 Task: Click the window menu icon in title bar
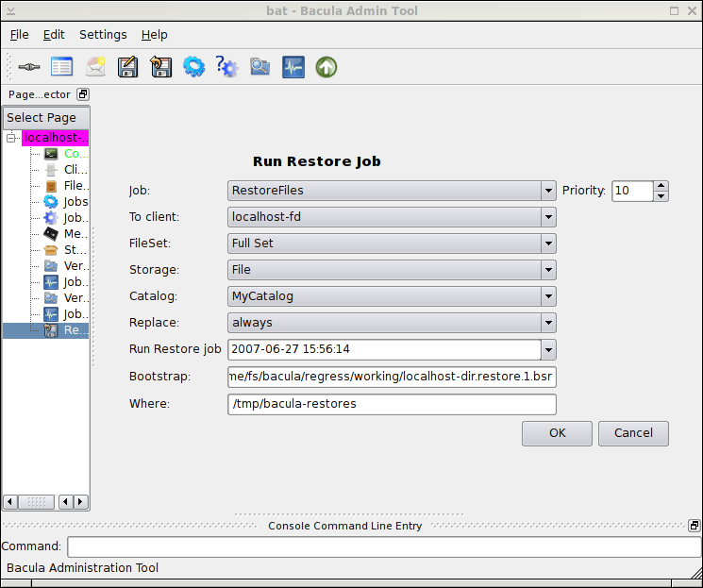tap(10, 10)
